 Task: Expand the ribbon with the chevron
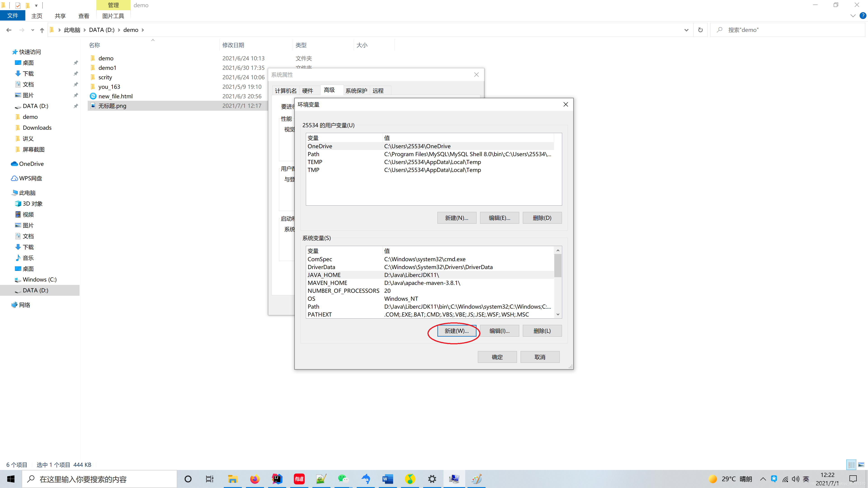point(853,16)
